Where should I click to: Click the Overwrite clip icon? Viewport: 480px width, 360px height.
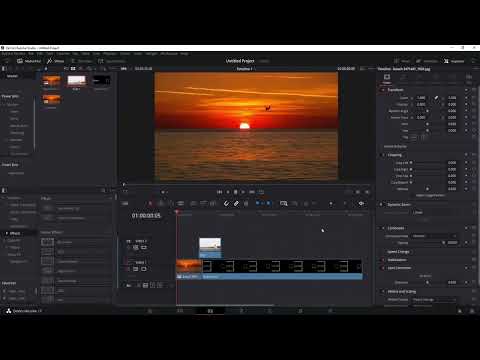click(203, 203)
